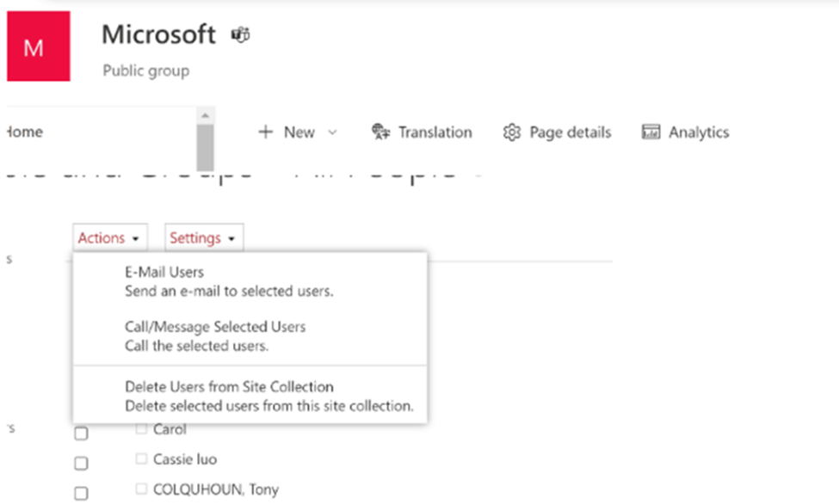Image resolution: width=839 pixels, height=504 pixels.
Task: Click the navigation scrollbar thumb
Action: pyautogui.click(x=205, y=148)
